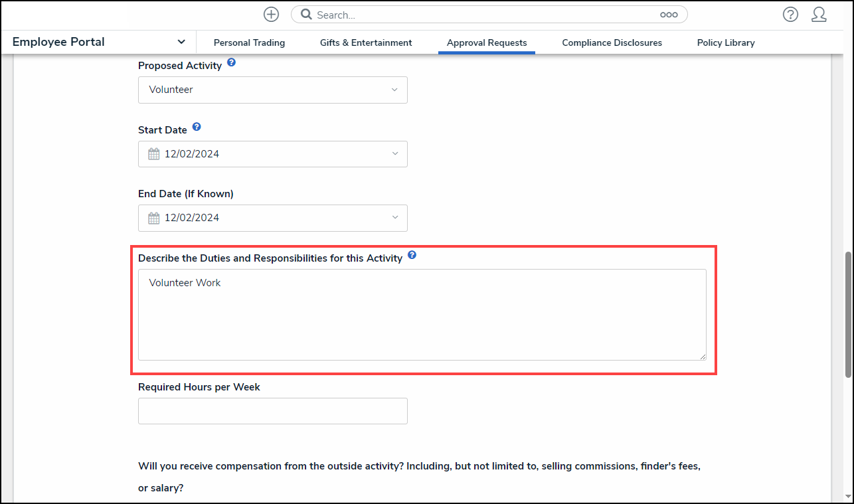Click the plus create-new icon
Viewport: 854px width, 504px height.
(271, 15)
